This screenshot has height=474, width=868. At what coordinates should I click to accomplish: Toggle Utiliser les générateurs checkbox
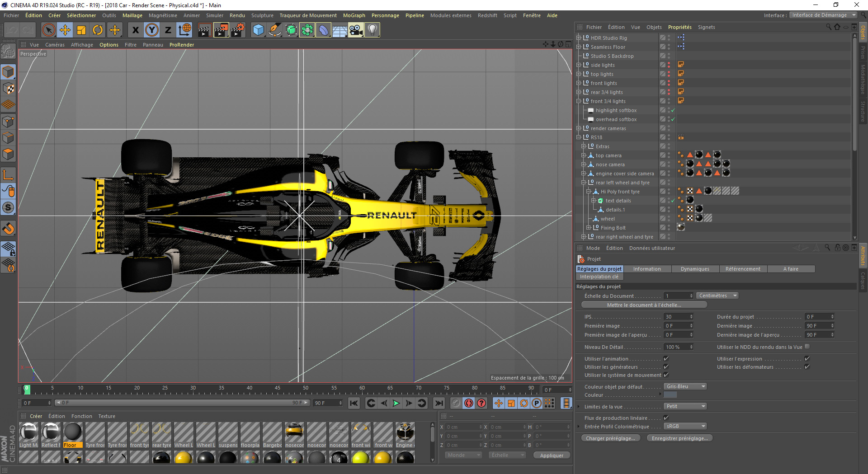(666, 367)
